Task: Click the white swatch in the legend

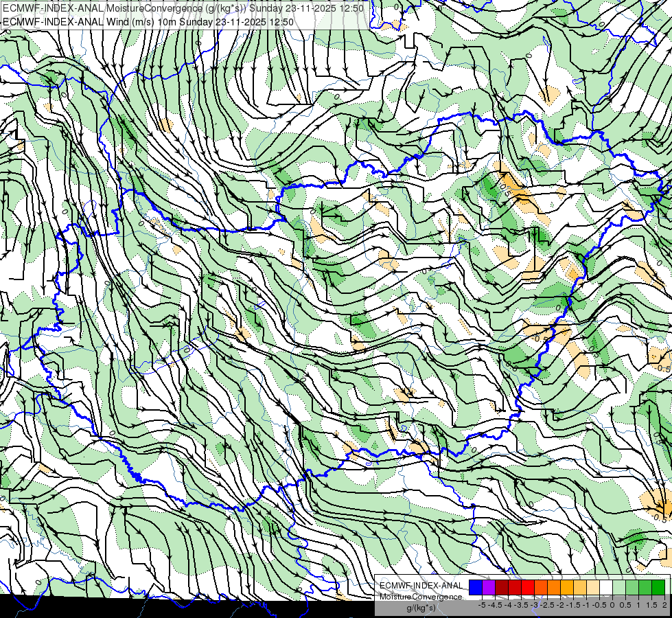Action: click(x=606, y=588)
